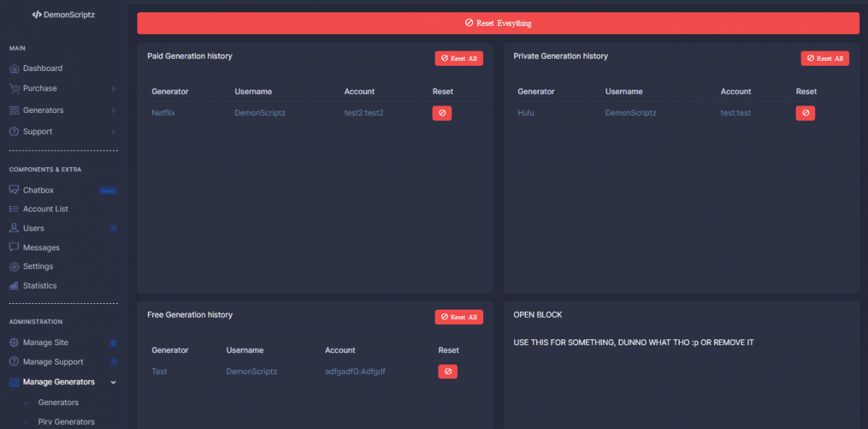Screen dimensions: 868x429
Task: Reset the Hulu generation entry
Action: pyautogui.click(x=805, y=113)
